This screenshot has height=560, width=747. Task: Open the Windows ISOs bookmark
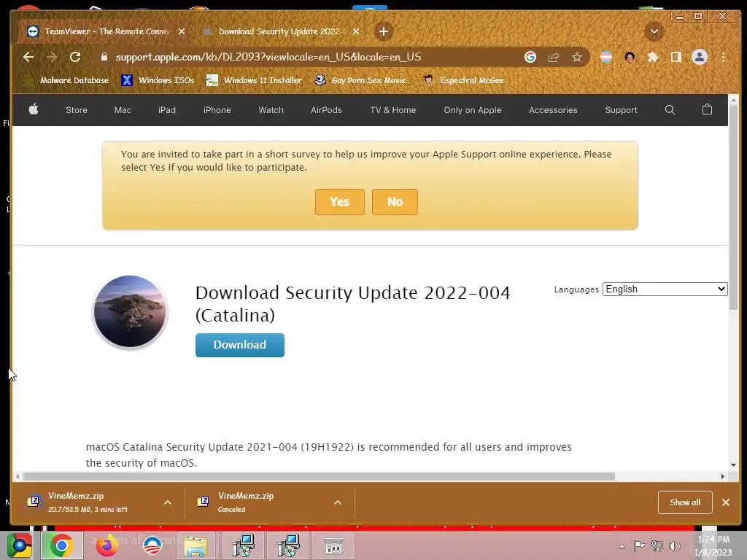click(x=158, y=80)
